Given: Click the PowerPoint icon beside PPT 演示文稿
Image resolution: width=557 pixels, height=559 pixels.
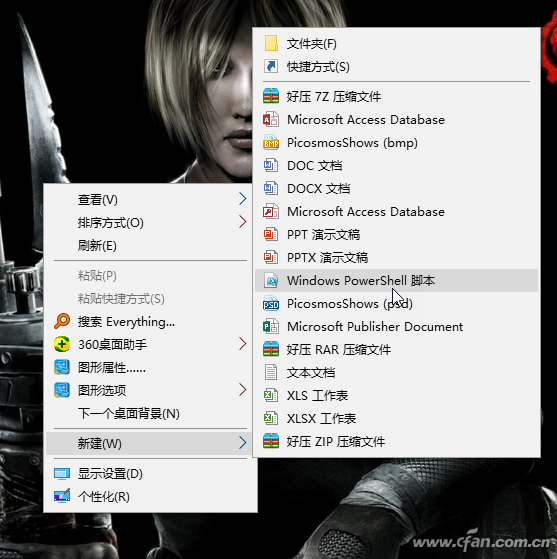Looking at the screenshot, I should 271,234.
